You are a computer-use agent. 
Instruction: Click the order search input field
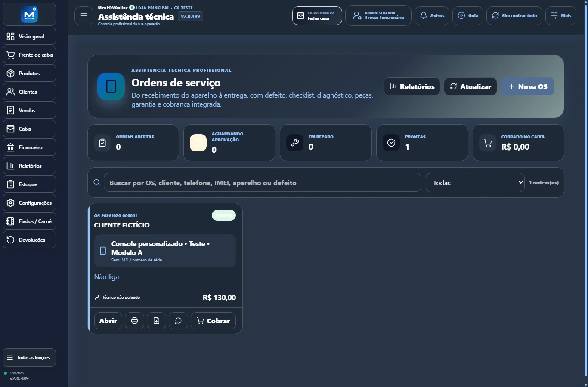click(263, 183)
